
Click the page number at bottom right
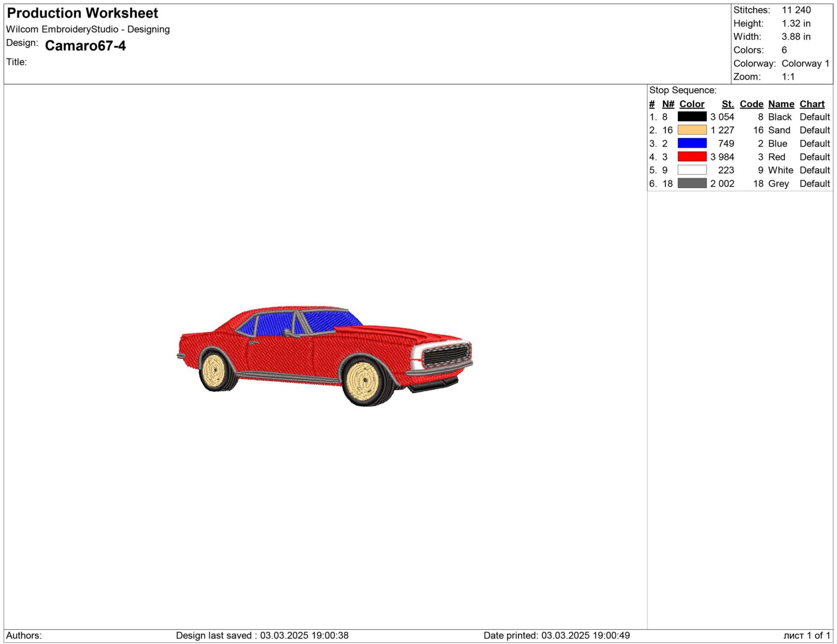[x=806, y=635]
